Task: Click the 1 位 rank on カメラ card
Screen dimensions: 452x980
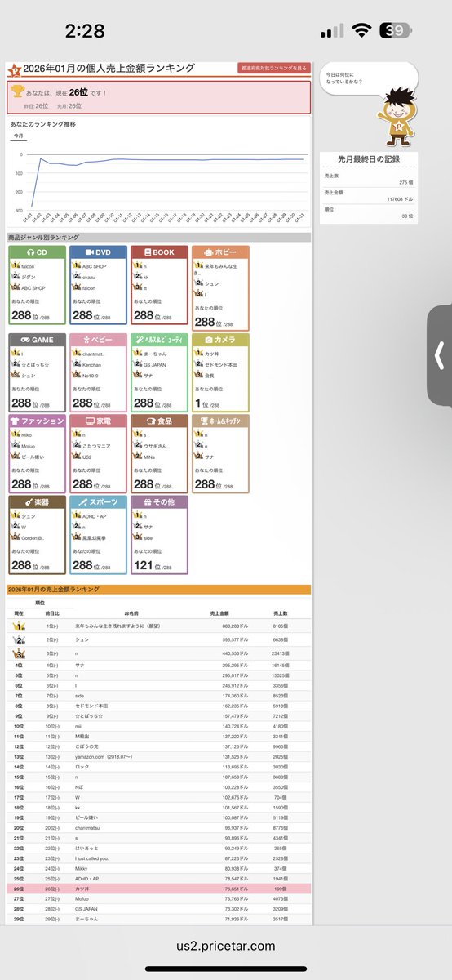Action: pos(206,401)
